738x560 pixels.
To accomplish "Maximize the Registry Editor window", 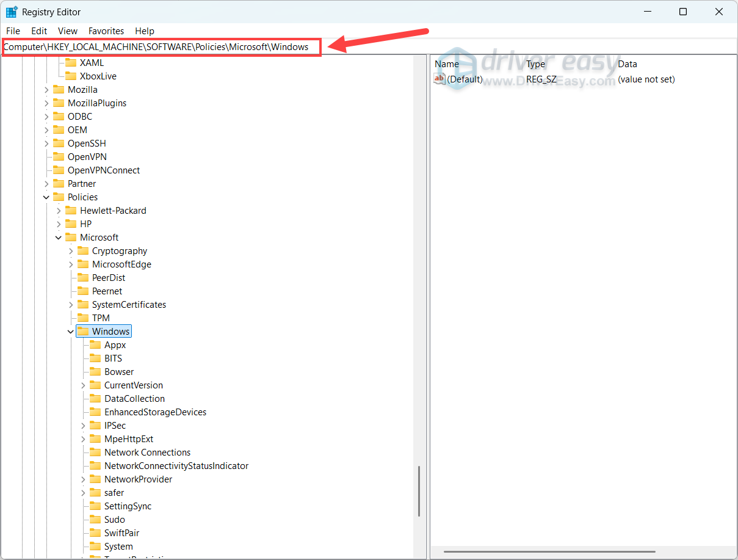I will pyautogui.click(x=683, y=12).
